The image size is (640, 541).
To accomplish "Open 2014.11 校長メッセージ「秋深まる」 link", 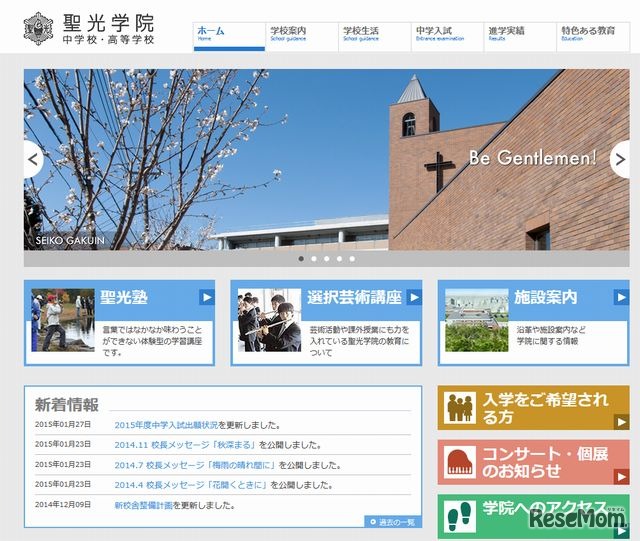I will 186,445.
